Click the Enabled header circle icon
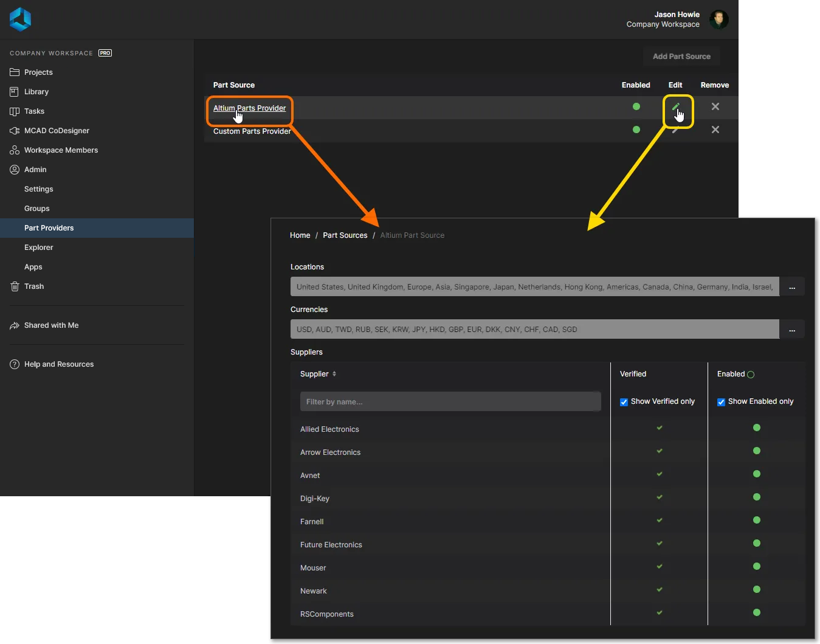The width and height of the screenshot is (820, 644). click(x=751, y=375)
